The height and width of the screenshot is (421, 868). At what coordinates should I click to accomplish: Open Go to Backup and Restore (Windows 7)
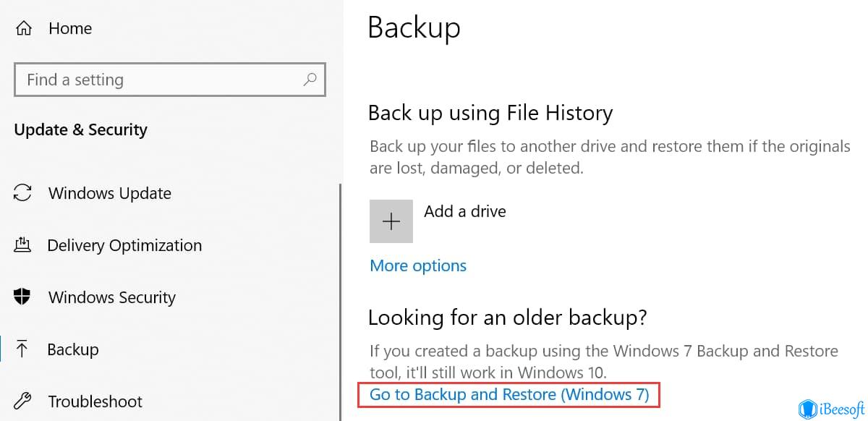click(x=510, y=394)
